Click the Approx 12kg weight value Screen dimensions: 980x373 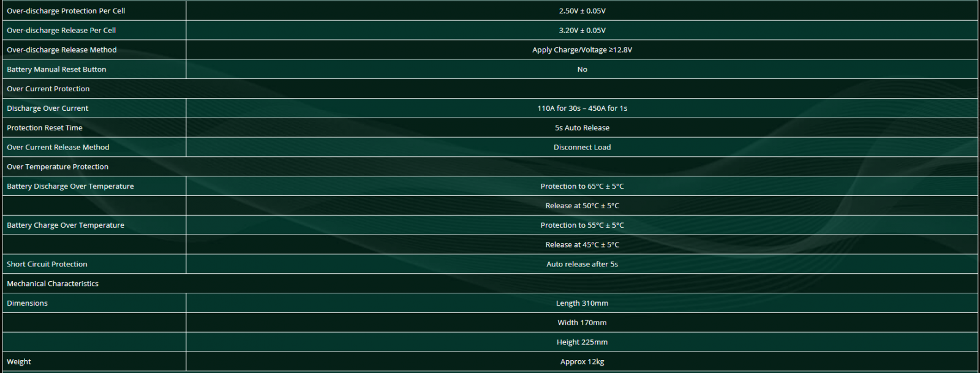582,362
